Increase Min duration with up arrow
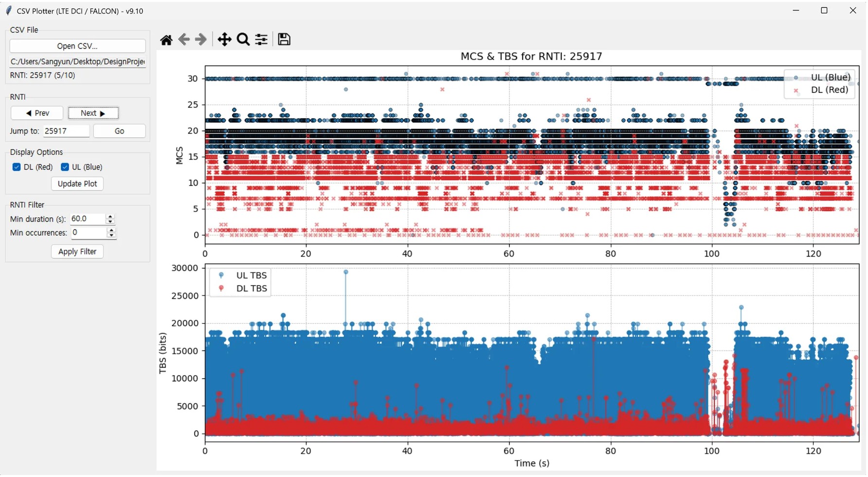Image resolution: width=868 pixels, height=477 pixels. coord(110,217)
